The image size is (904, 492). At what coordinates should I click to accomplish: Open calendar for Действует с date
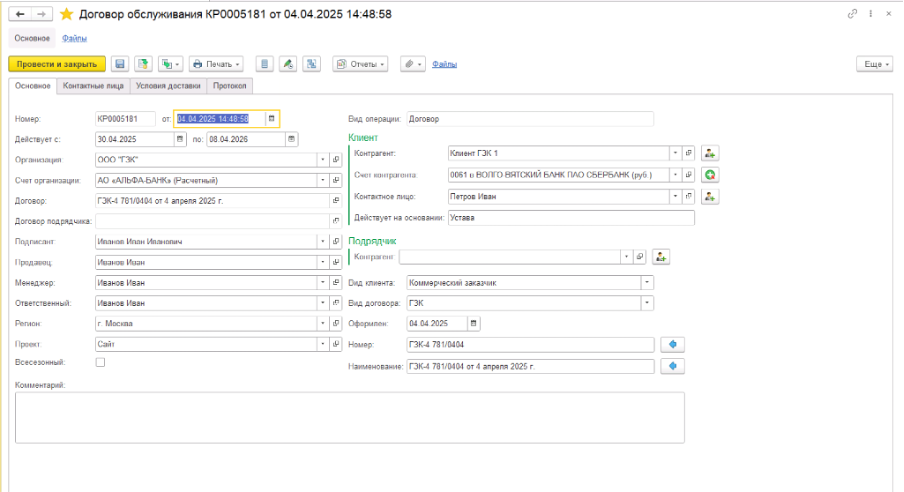[x=180, y=139]
